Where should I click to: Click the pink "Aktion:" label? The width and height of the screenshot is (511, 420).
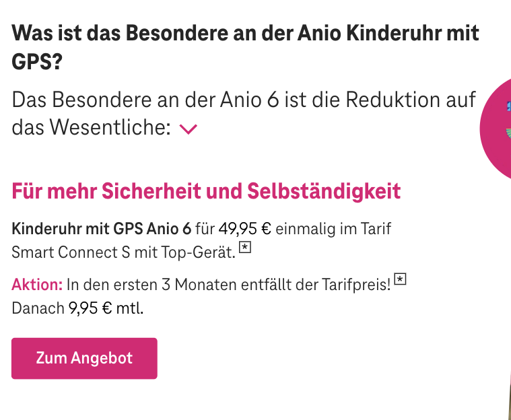[37, 284]
